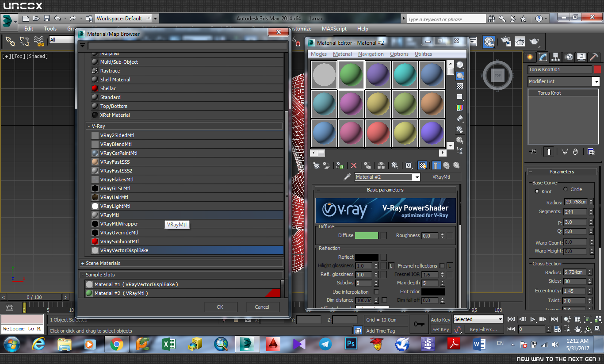Enable Use interpolation checkbox
The width and height of the screenshot is (604, 364).
(377, 292)
